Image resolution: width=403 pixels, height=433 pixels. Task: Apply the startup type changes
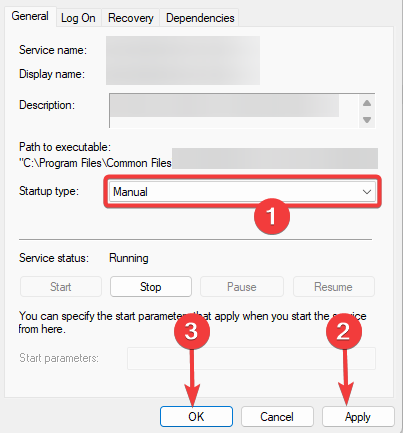358,416
